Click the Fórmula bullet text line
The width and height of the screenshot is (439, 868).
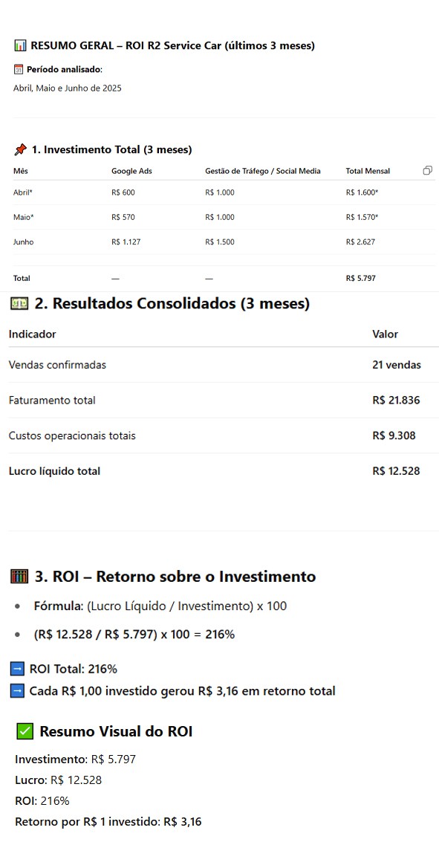pos(160,606)
